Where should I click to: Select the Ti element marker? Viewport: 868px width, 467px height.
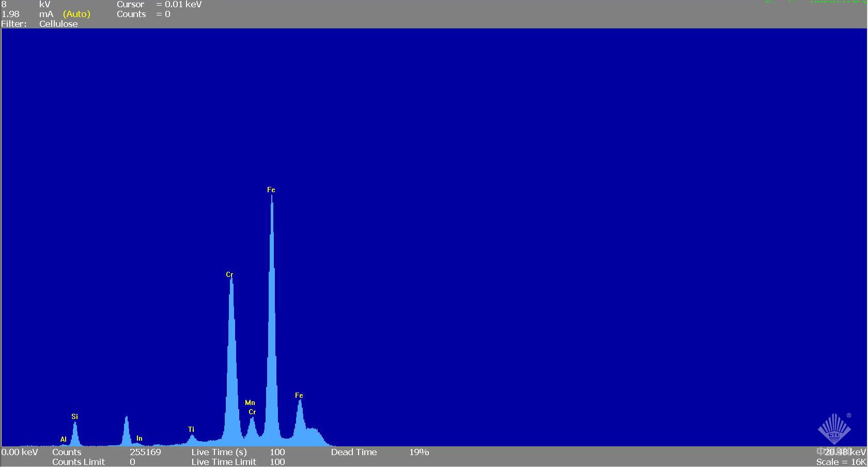(x=191, y=429)
